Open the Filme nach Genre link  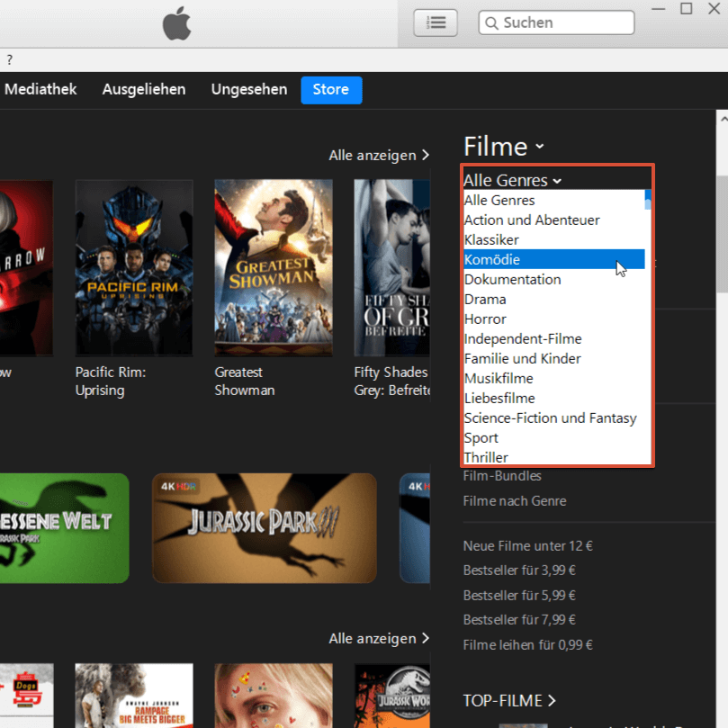(515, 501)
